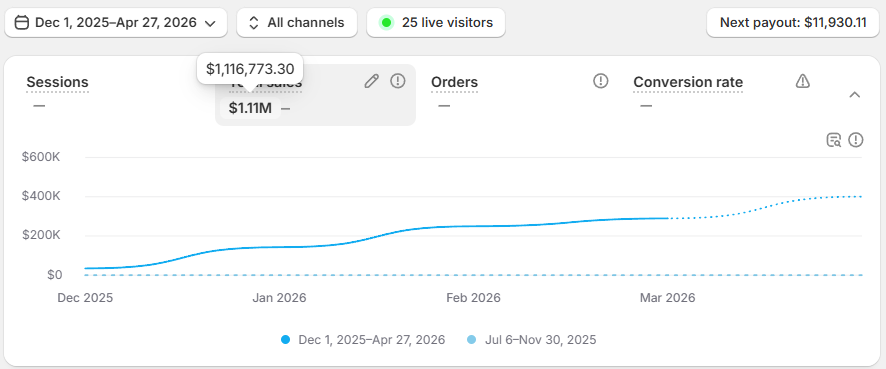The width and height of the screenshot is (886, 369).
Task: Click the up-down arrows icon beside All channels
Action: (254, 23)
